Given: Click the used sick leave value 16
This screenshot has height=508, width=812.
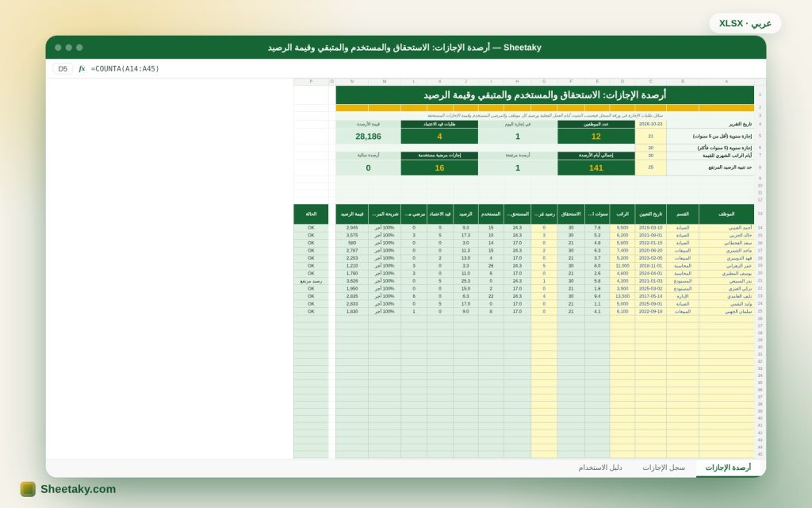Looking at the screenshot, I should tap(439, 168).
